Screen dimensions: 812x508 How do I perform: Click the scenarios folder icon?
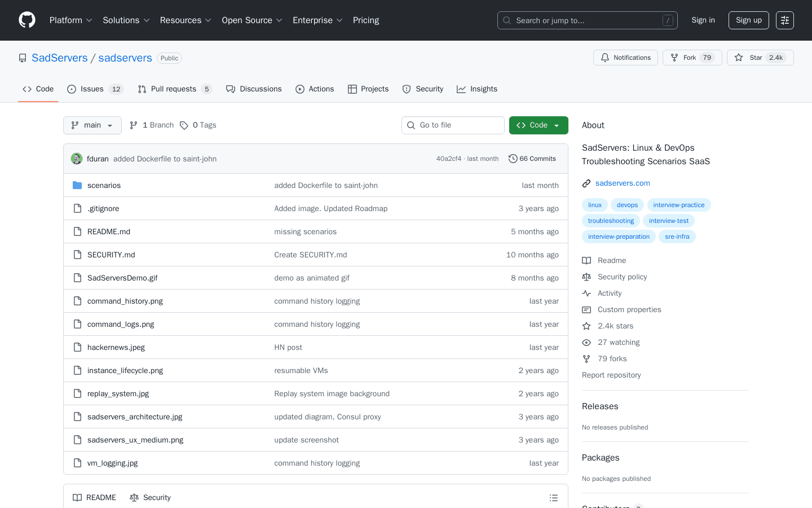77,185
